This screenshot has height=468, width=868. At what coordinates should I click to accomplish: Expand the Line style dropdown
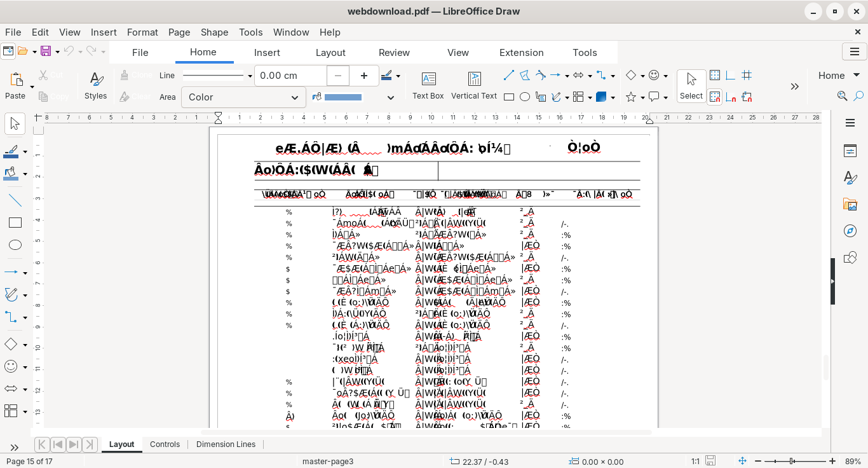(249, 76)
